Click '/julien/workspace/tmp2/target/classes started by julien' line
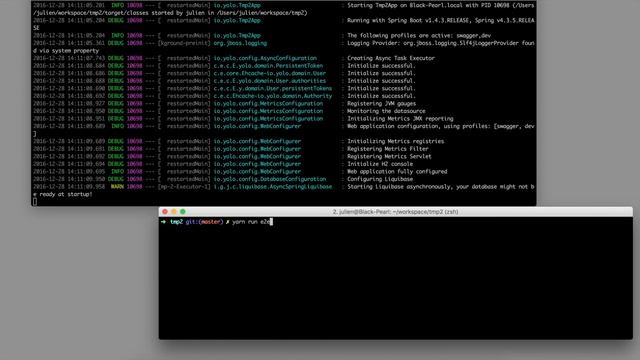640x360 pixels. tap(170, 13)
